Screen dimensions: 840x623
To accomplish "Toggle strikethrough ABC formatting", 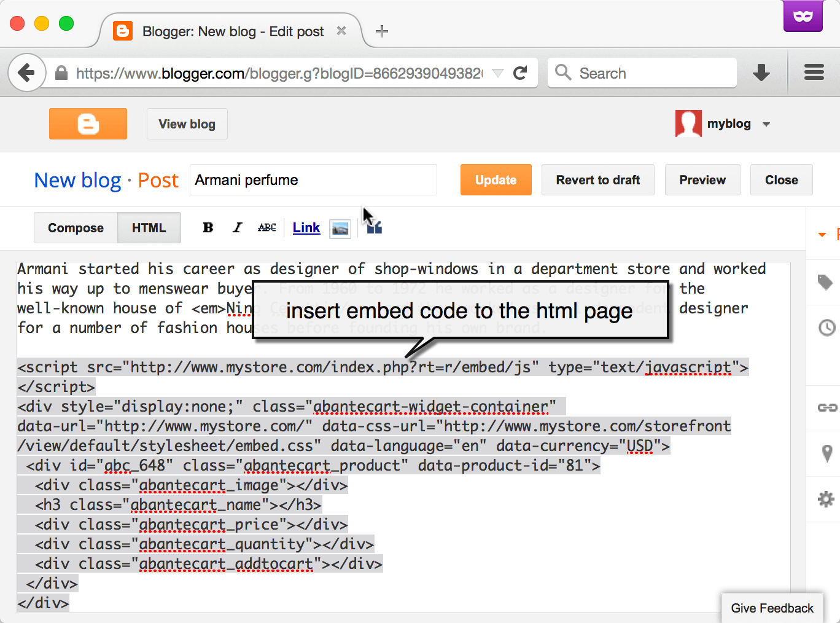I will 267,228.
